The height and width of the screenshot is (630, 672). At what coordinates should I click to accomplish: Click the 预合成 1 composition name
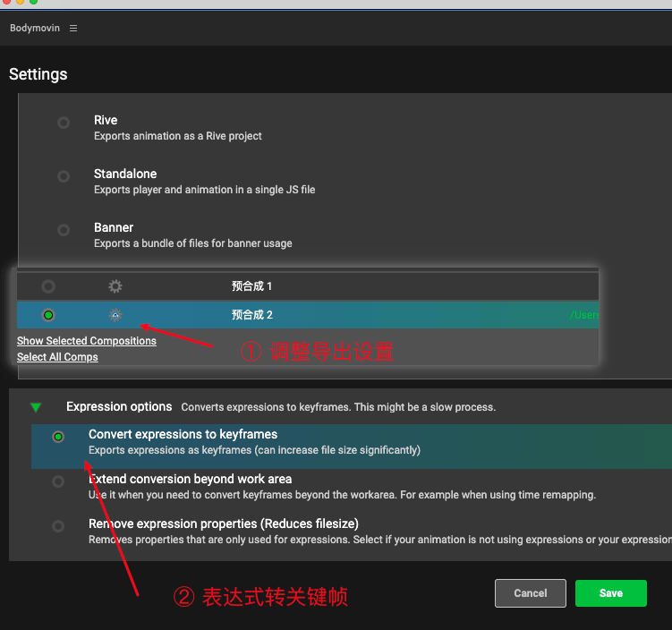252,286
